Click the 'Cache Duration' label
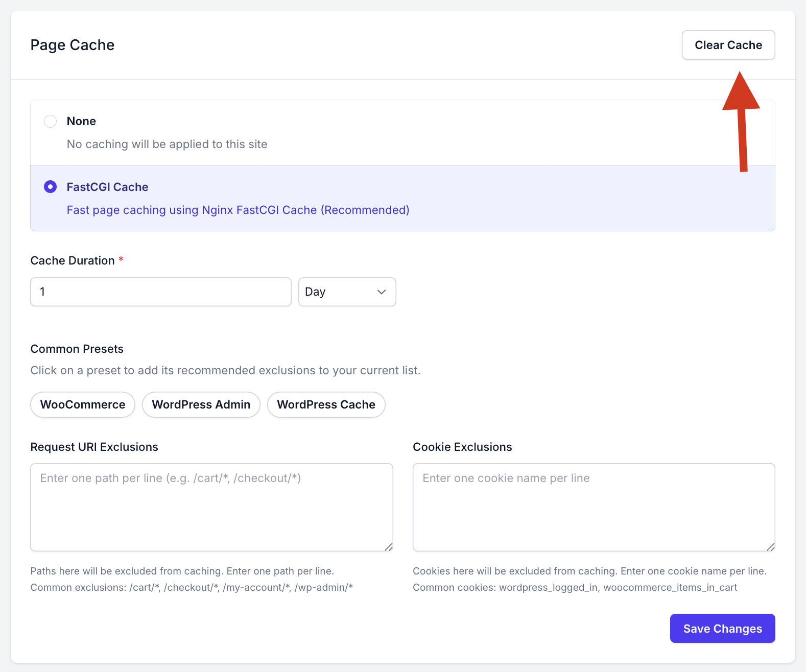Screen dimensions: 806x672 [73, 260]
